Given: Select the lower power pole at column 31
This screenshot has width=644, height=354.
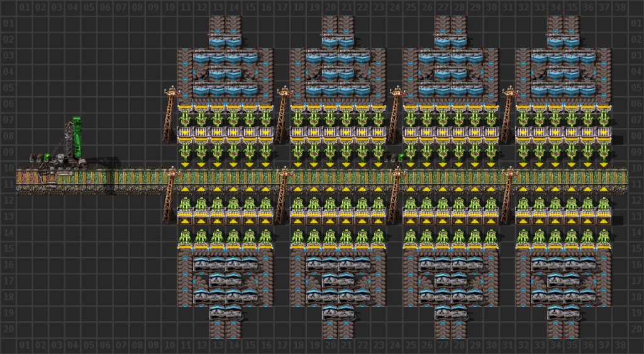Looking at the screenshot, I should (508, 195).
